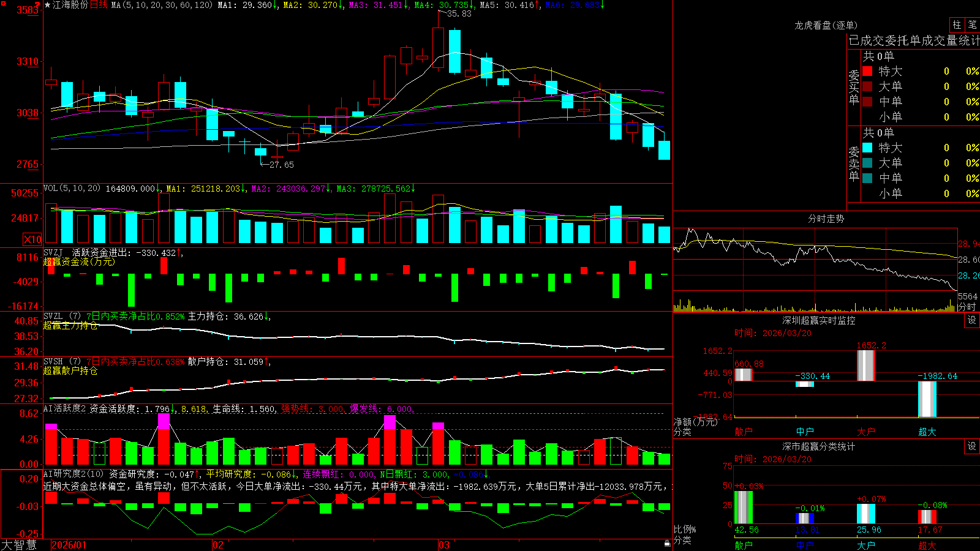Viewport: 980px width, 551px height.
Task: Click the 27.65 low price annotation
Action: [x=282, y=165]
